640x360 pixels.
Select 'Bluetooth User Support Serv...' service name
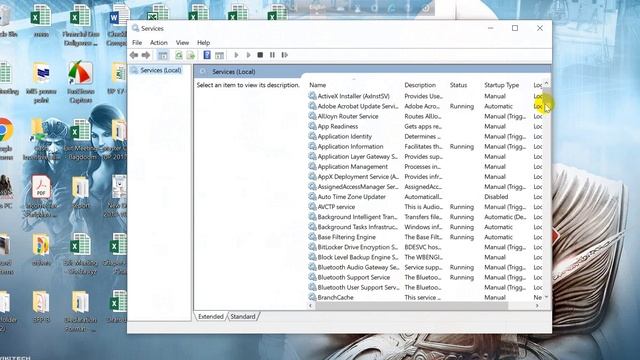358,287
